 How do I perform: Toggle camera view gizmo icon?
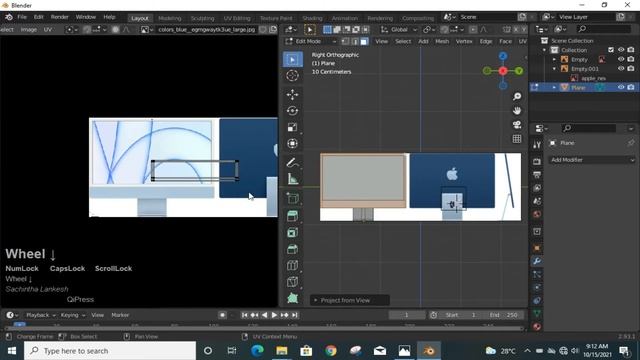(517, 124)
